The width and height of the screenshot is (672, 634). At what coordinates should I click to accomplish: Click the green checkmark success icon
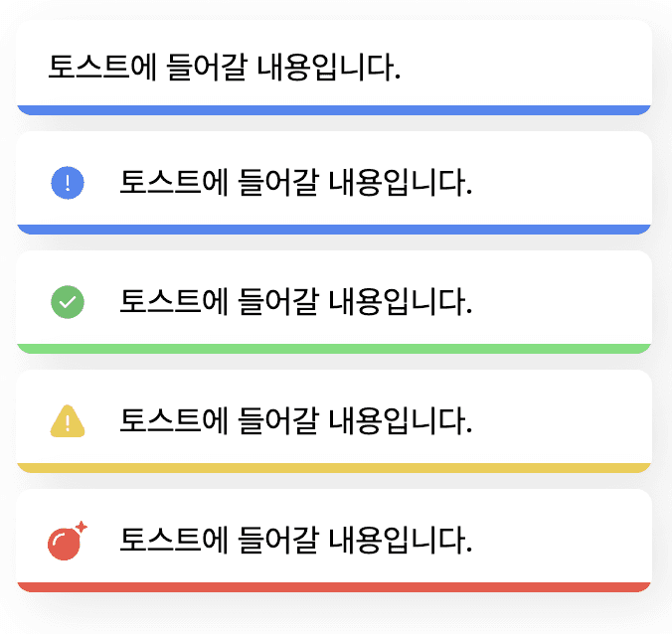click(67, 302)
